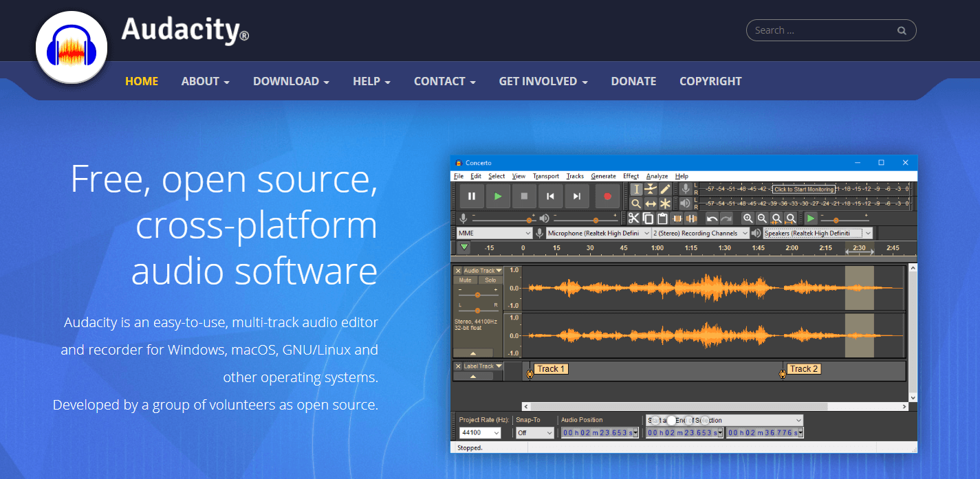980x479 pixels.
Task: Open the Project Rate 44100 dropdown
Action: pos(480,433)
